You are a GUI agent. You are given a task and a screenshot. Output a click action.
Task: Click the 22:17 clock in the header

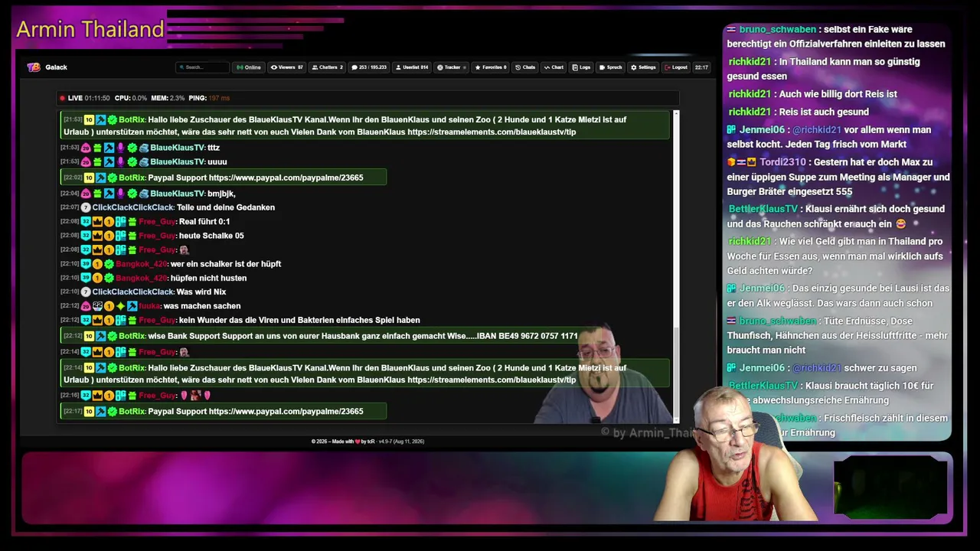coord(701,67)
